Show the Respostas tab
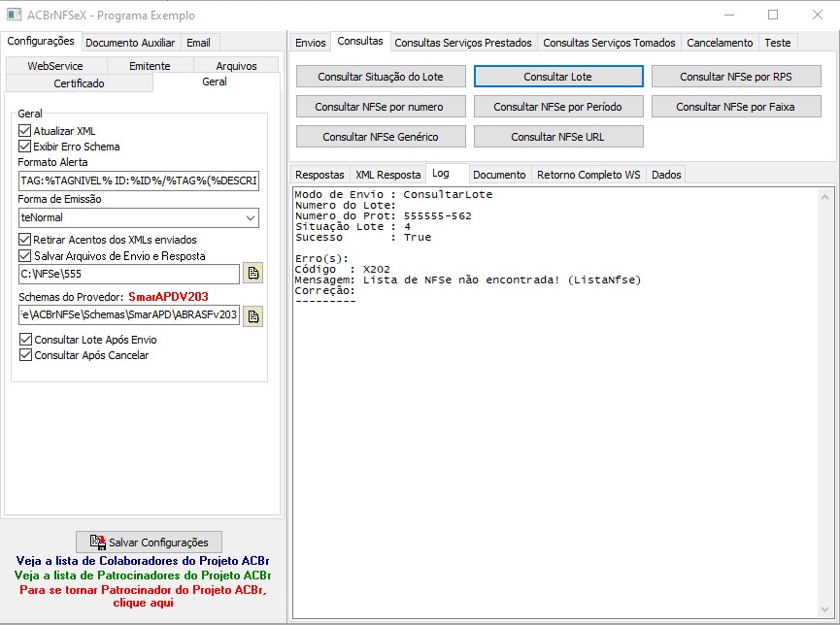The width and height of the screenshot is (840, 625). (319, 175)
